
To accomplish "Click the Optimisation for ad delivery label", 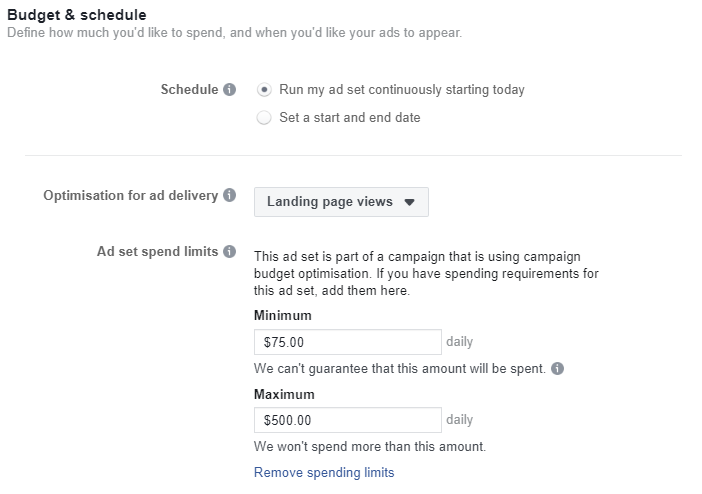I will click(x=130, y=196).
